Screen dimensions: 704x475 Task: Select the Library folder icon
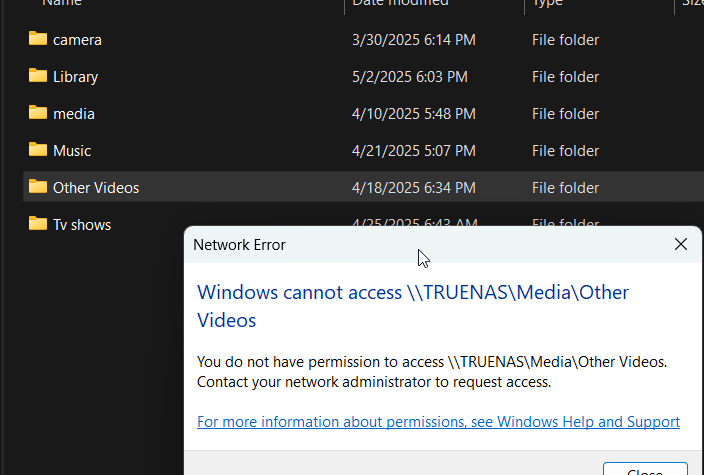click(38, 75)
